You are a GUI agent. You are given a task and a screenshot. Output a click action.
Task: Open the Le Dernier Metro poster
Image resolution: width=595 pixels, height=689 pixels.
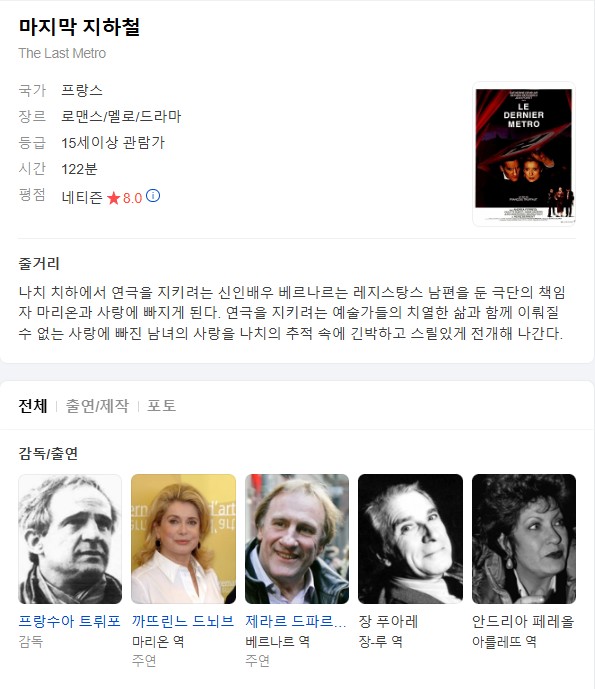click(524, 154)
